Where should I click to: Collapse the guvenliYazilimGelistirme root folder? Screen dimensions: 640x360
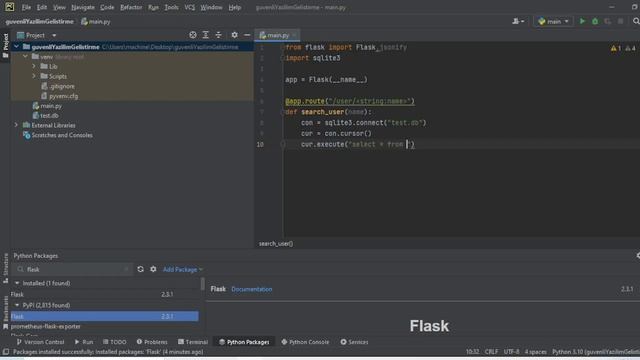[16, 47]
